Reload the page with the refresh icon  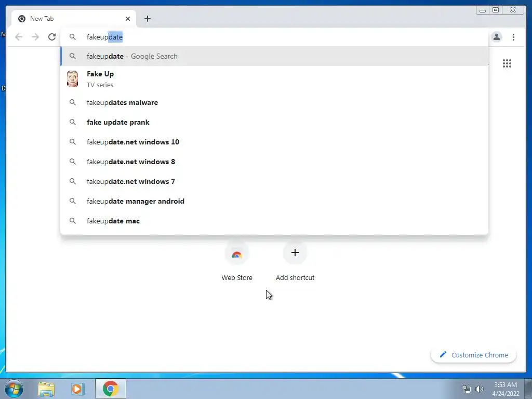(52, 37)
